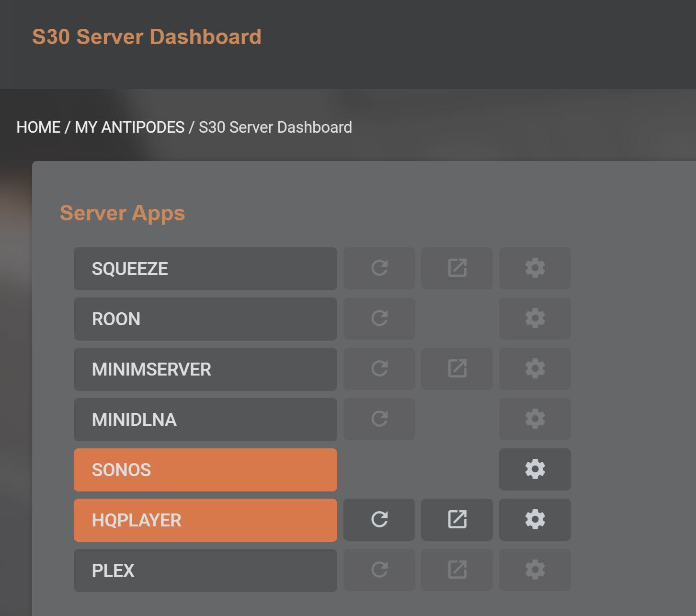
Task: Toggle the SONOS app off
Action: click(x=205, y=470)
